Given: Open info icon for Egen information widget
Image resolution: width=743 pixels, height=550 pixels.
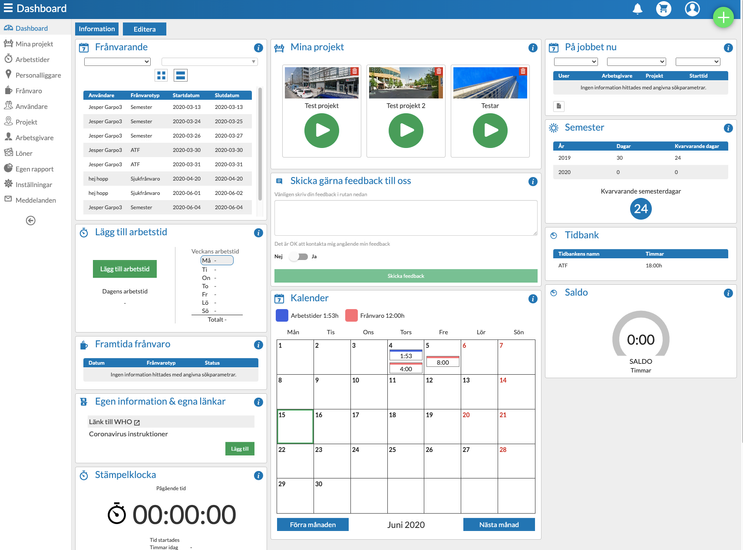Looking at the screenshot, I should click(258, 402).
